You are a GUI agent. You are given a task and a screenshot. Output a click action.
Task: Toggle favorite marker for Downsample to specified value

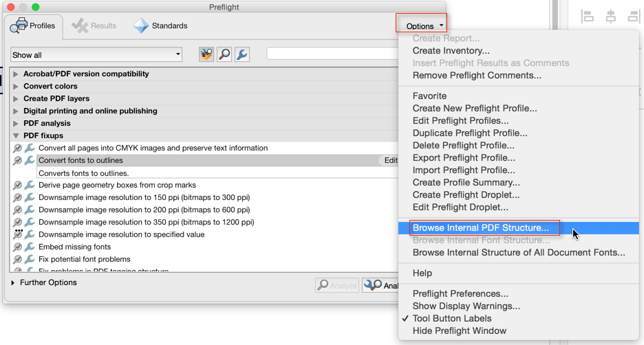[x=18, y=234]
